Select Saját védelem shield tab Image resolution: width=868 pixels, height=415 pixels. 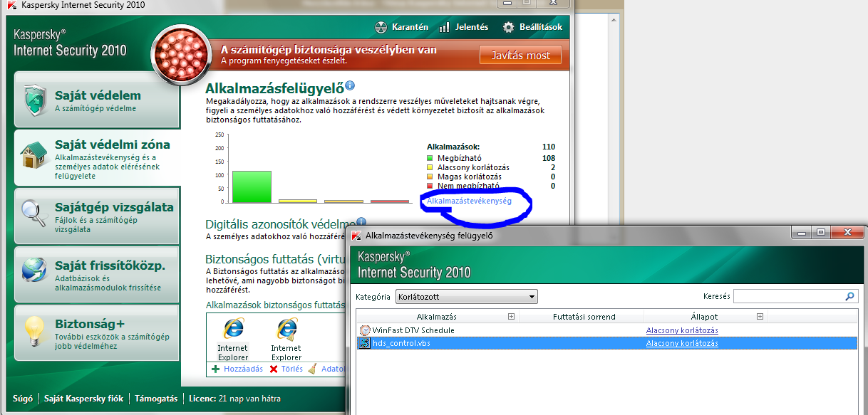[x=97, y=99]
